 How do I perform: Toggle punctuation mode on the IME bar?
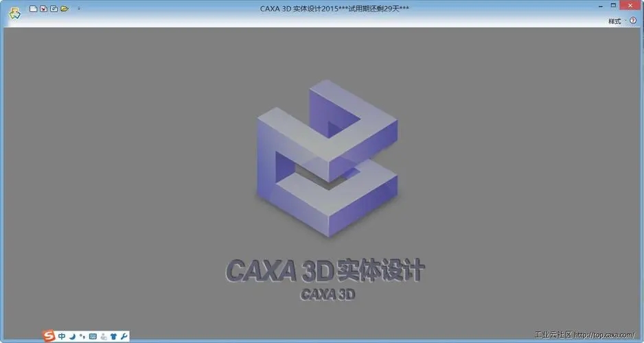click(x=82, y=336)
